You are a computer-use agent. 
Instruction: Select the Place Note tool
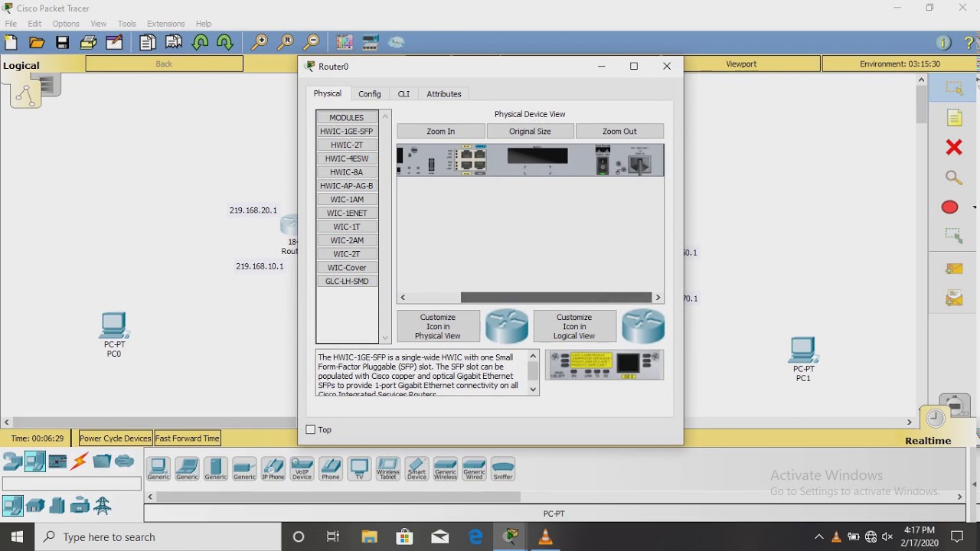coord(954,118)
